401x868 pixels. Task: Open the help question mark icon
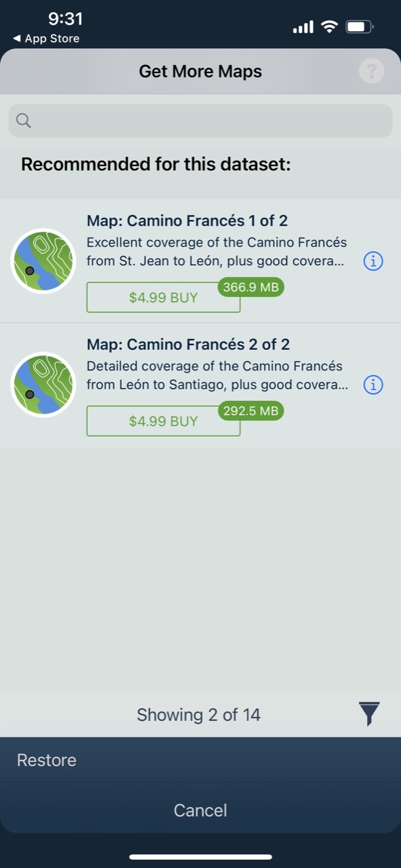click(372, 71)
